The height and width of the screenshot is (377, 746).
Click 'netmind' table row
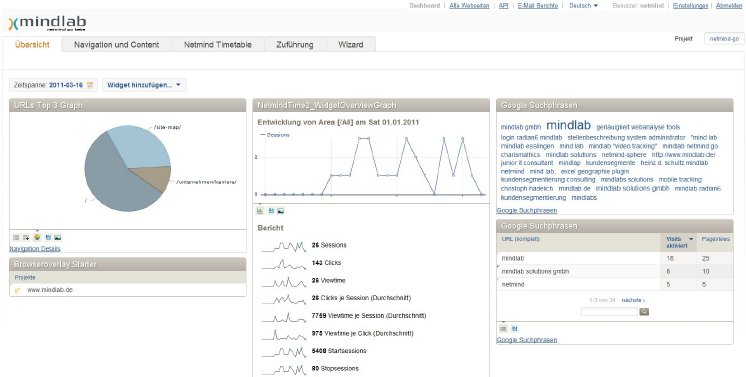[614, 285]
